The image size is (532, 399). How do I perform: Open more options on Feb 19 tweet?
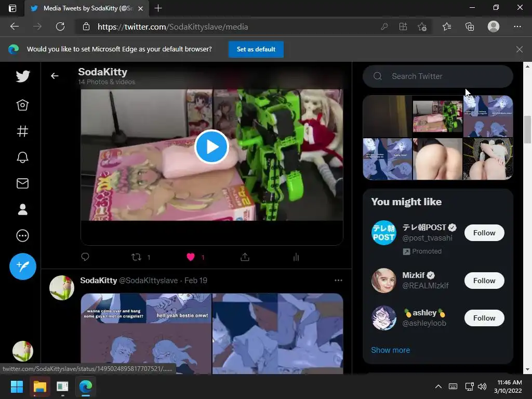338,280
